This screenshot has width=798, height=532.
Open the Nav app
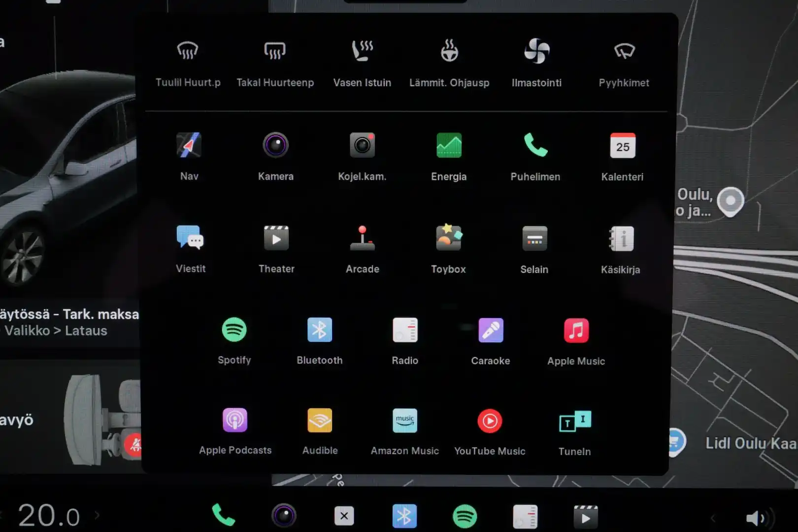pyautogui.click(x=189, y=157)
